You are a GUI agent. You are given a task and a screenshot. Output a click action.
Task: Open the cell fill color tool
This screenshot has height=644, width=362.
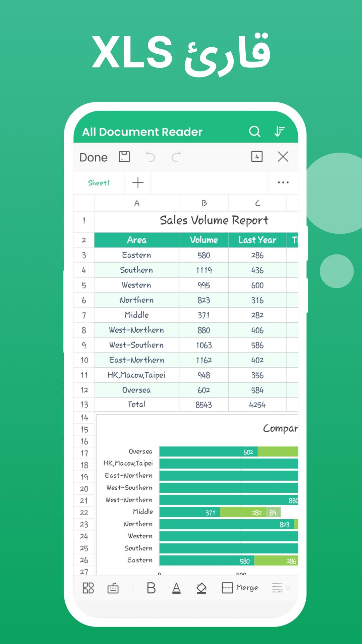[x=201, y=588]
